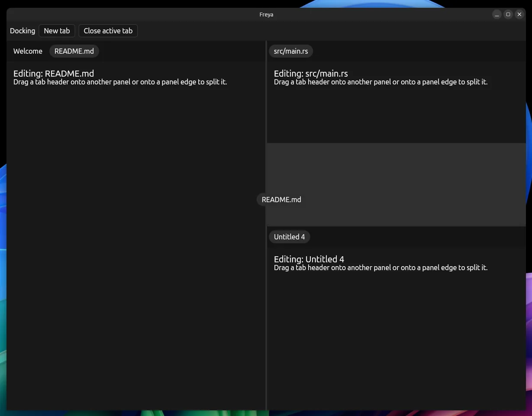532x416 pixels.
Task: Click the "Editing: Untitled 4" heading
Action: [x=309, y=259]
